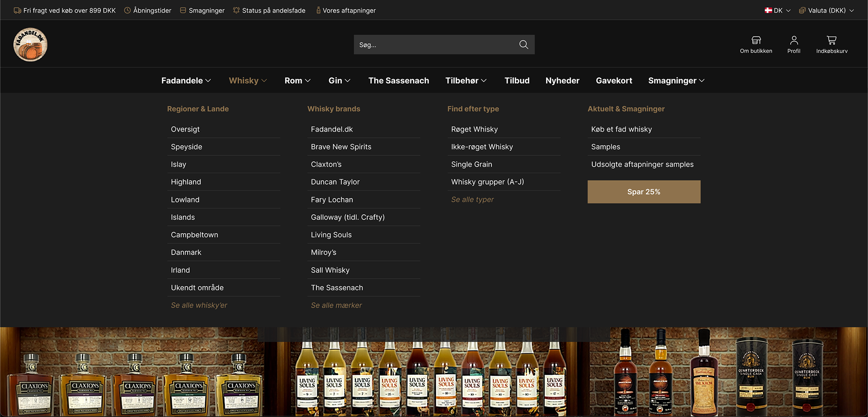Open Duncan Taylor brand
Viewport: 868px width, 417px height.
click(364, 182)
